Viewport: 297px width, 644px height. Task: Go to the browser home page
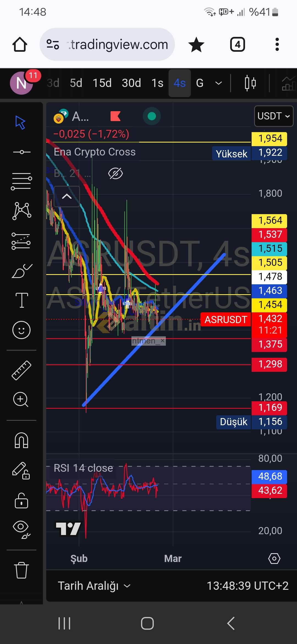click(x=20, y=44)
